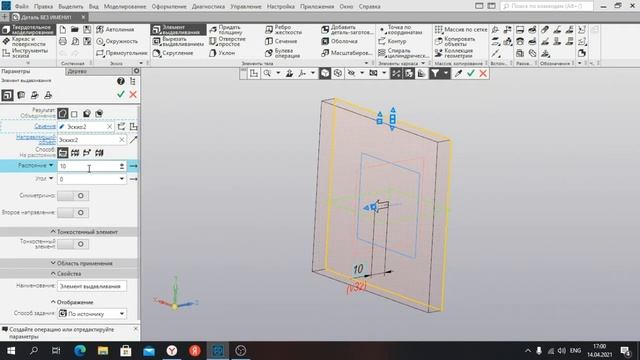640x360 pixels.
Task: Select the Окружность circle tool
Action: coord(117,41)
